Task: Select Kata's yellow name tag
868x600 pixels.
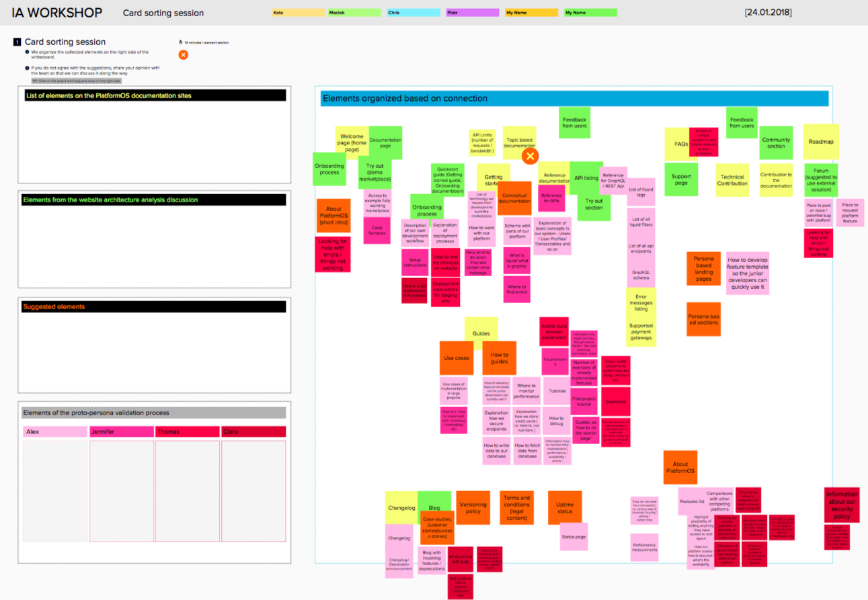Action: coord(298,12)
